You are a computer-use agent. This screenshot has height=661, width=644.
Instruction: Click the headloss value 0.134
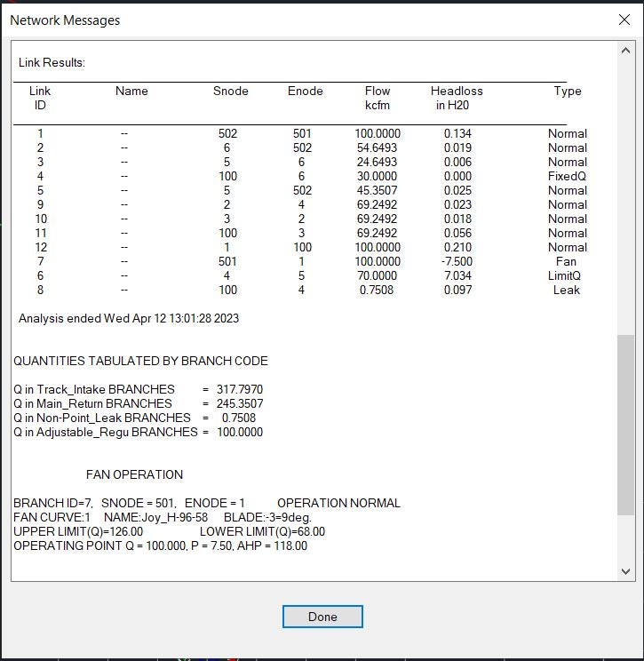tap(457, 133)
